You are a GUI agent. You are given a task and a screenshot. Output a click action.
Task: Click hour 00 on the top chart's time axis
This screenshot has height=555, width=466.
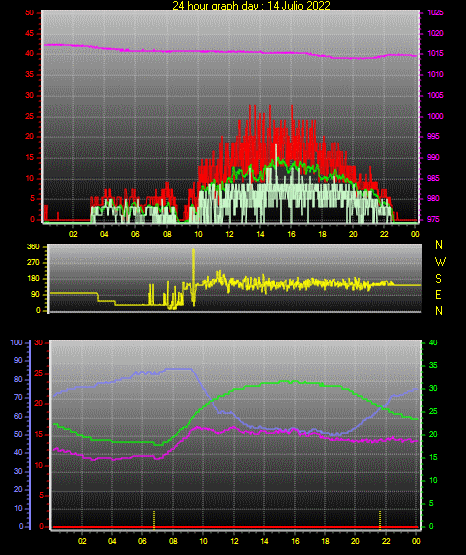(x=415, y=234)
